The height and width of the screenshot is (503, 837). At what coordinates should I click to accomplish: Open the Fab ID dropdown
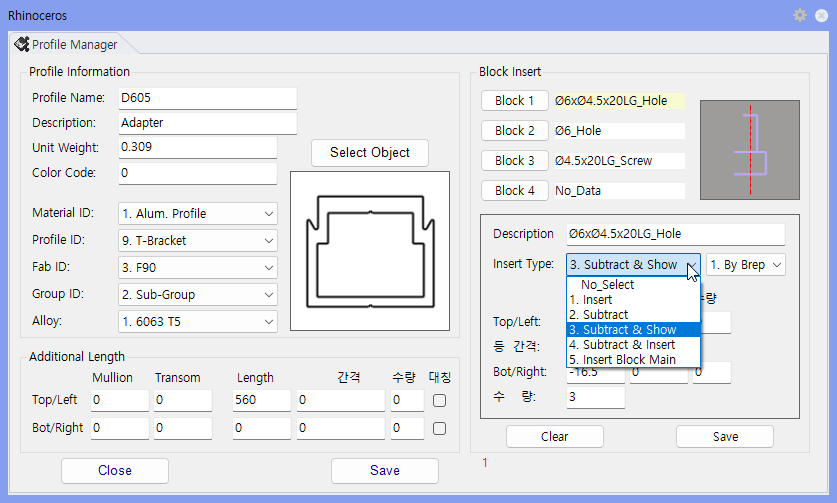coord(198,268)
